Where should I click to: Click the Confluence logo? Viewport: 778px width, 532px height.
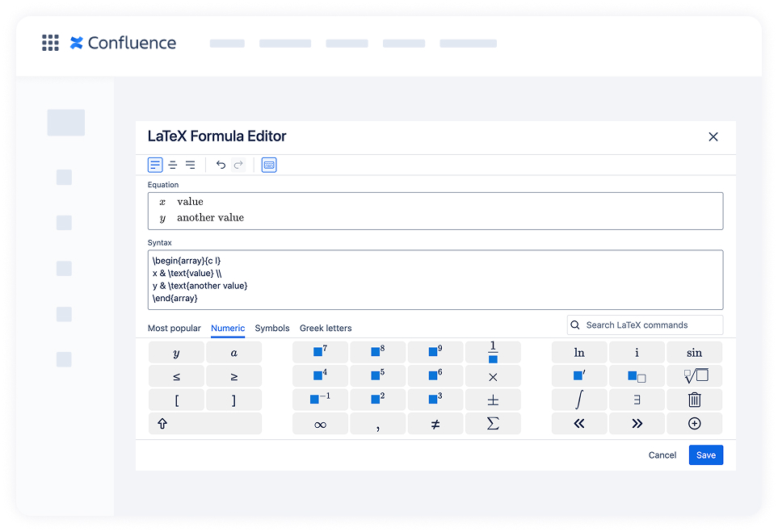(123, 43)
